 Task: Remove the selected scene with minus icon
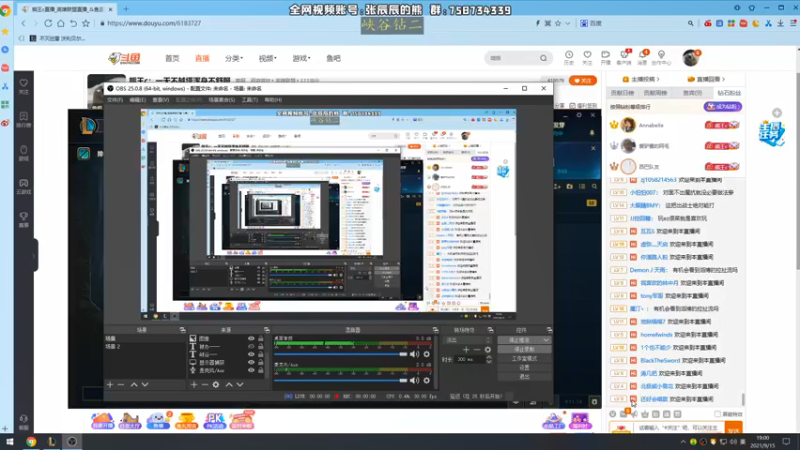[121, 385]
